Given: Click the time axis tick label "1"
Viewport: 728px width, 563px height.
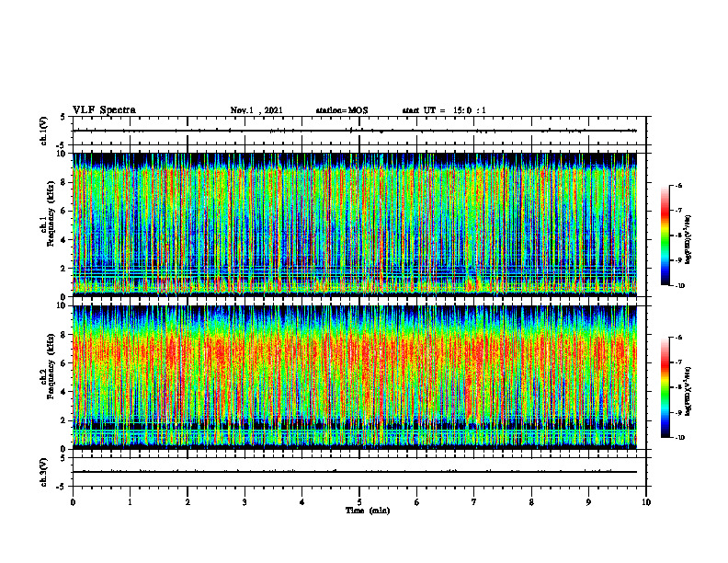Looking at the screenshot, I should (x=130, y=502).
